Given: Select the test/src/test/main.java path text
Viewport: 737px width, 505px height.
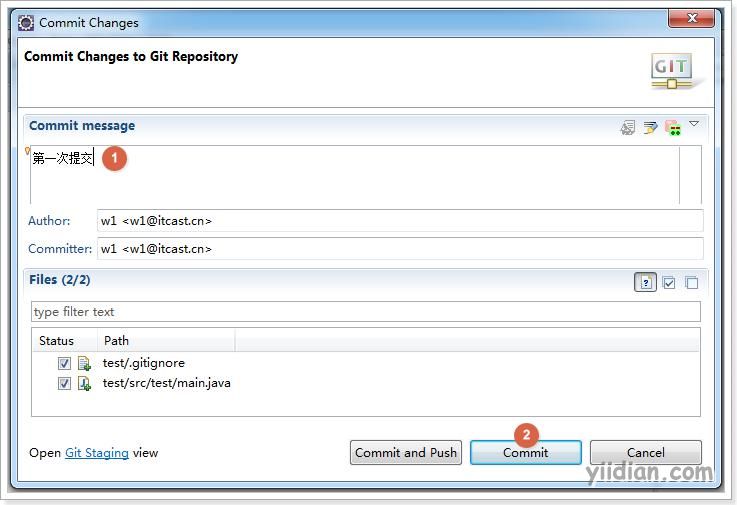Looking at the screenshot, I should tap(166, 383).
